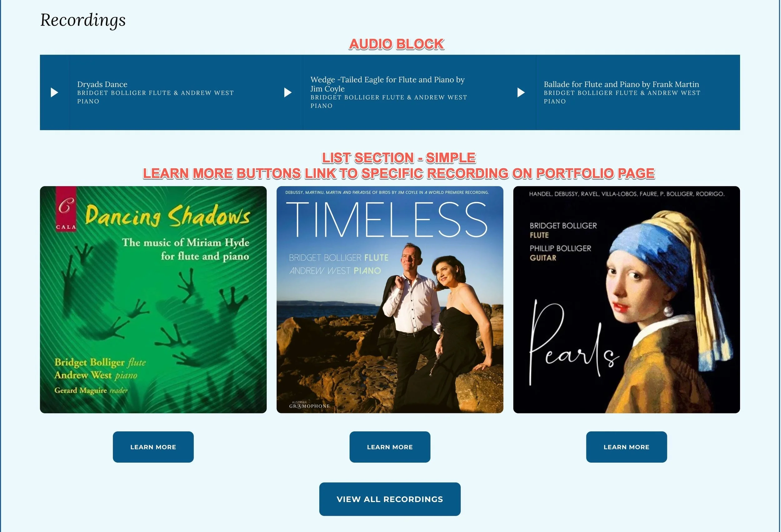Click the Dryads Dance track title
The height and width of the screenshot is (532, 781).
coord(102,84)
